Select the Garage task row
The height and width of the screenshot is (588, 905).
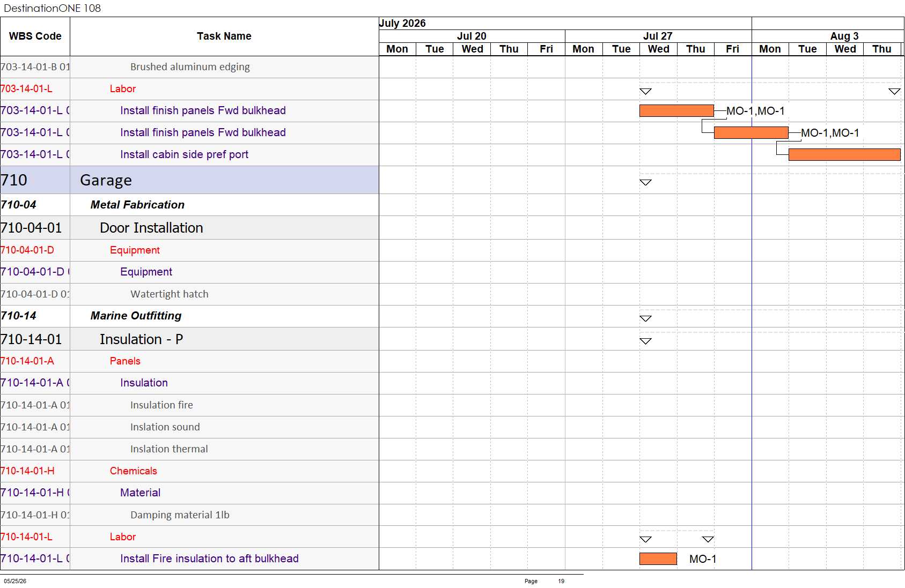[x=189, y=180]
